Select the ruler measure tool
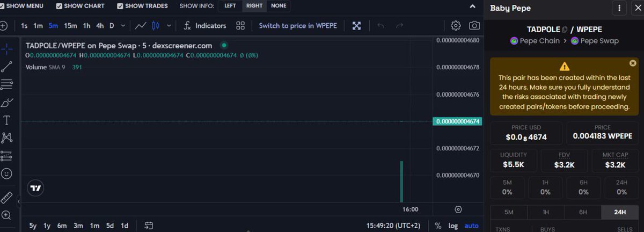The height and width of the screenshot is (232, 644). tap(6, 197)
